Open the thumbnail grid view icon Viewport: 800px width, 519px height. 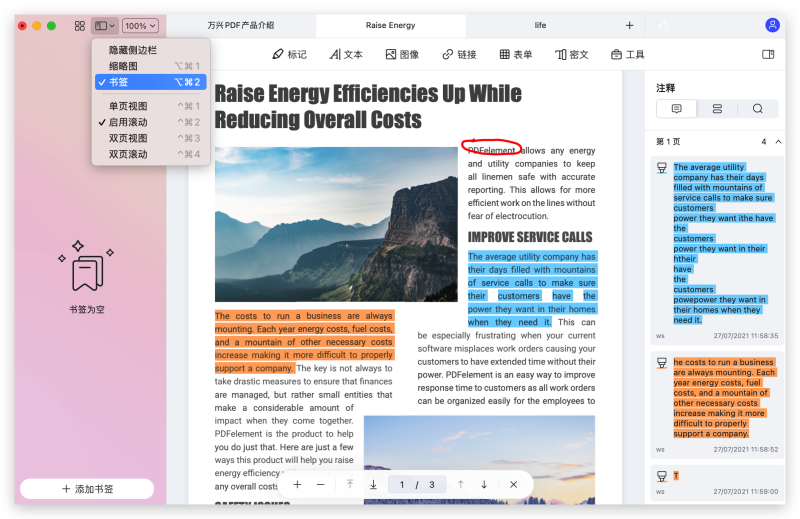80,26
